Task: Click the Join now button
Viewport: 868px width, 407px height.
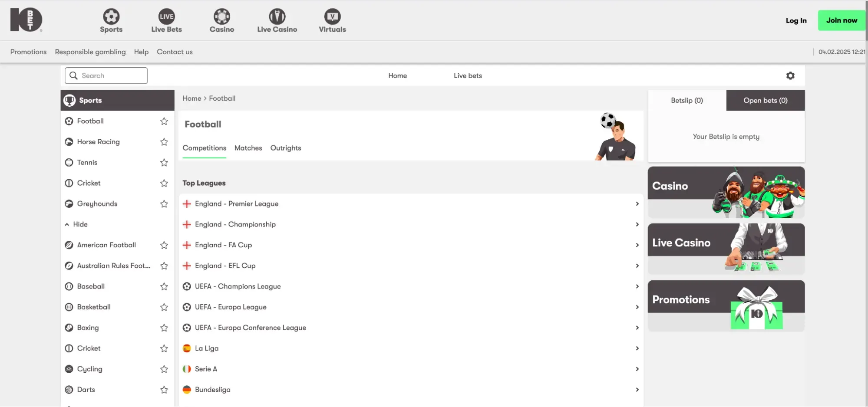Action: 842,20
